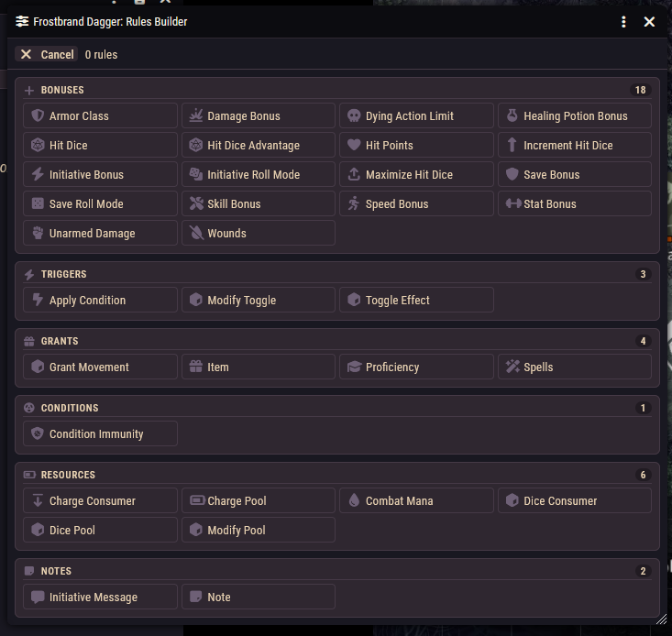Click the sliders icon in the title bar
Image resolution: width=672 pixels, height=636 pixels.
pyautogui.click(x=22, y=21)
